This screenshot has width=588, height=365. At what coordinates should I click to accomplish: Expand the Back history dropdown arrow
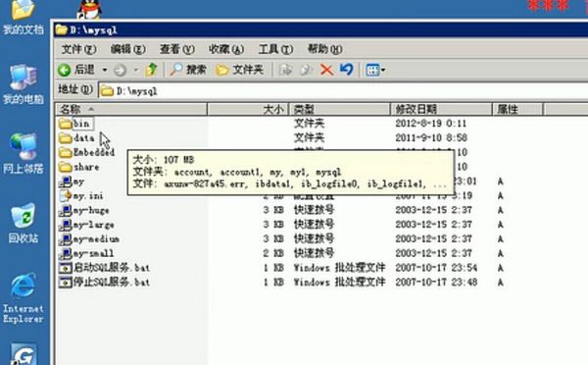click(105, 70)
